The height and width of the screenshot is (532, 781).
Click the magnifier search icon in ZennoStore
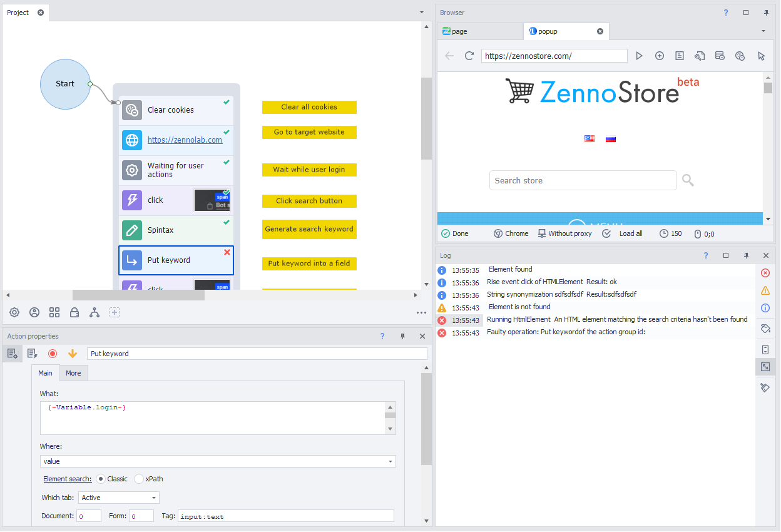pos(688,180)
